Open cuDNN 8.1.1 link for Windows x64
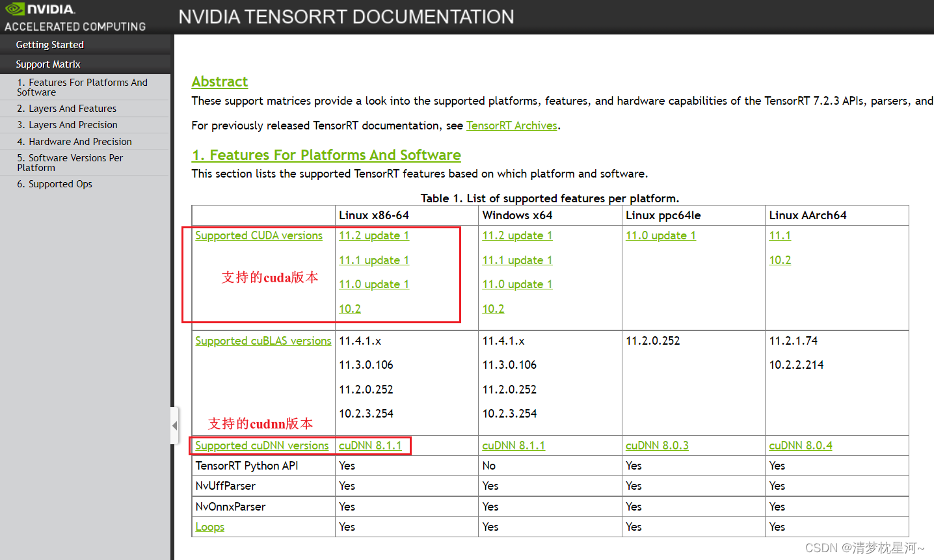Screen dimensions: 934x560 [x=514, y=446]
